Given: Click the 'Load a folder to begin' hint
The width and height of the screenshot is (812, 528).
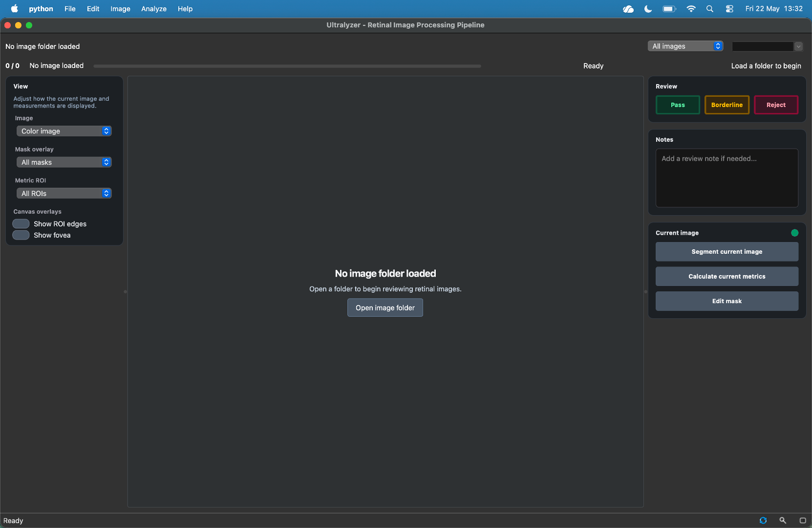Looking at the screenshot, I should pyautogui.click(x=766, y=66).
